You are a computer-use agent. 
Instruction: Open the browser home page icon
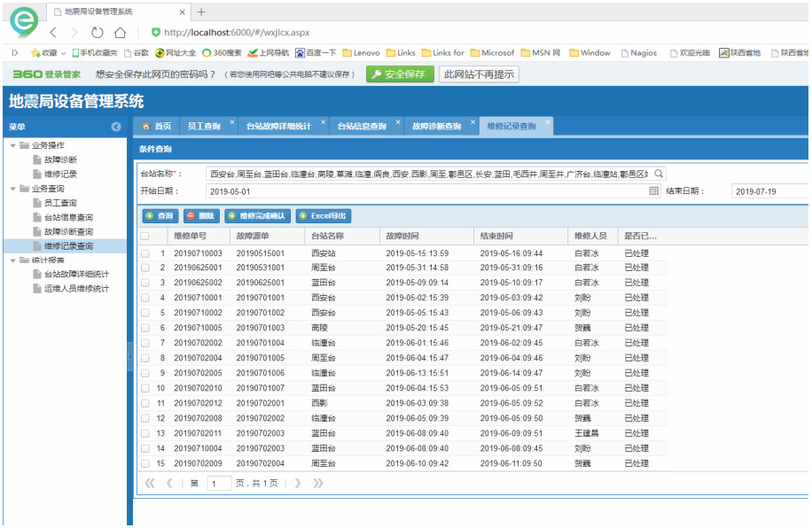pos(121,33)
